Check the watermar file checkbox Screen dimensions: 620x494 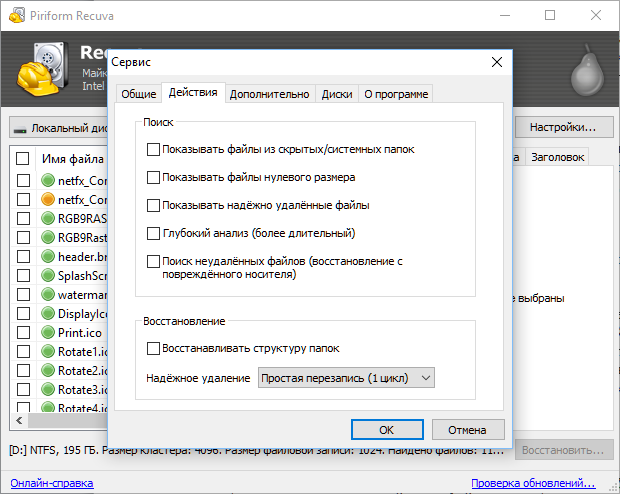point(23,294)
